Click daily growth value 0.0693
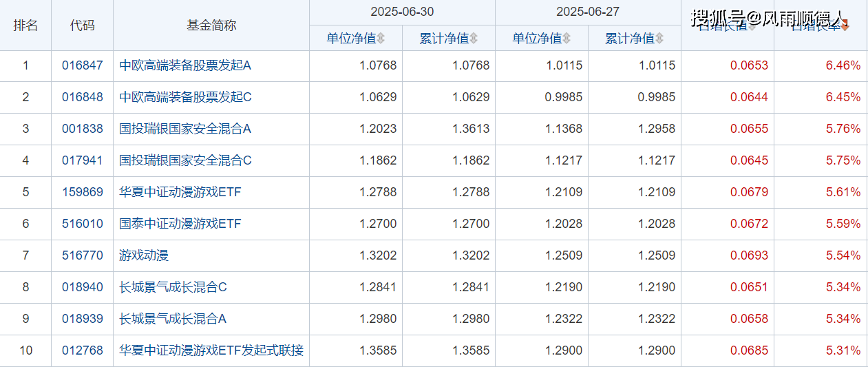Viewport: 868px width, 367px height. [750, 255]
